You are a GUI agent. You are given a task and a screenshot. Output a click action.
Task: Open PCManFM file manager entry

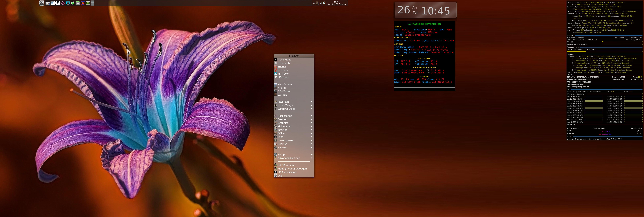click(x=294, y=63)
